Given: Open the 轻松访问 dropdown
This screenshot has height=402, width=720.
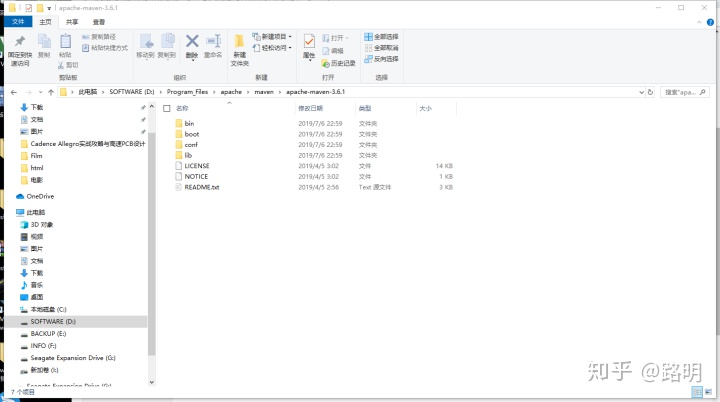Looking at the screenshot, I should coord(272,48).
